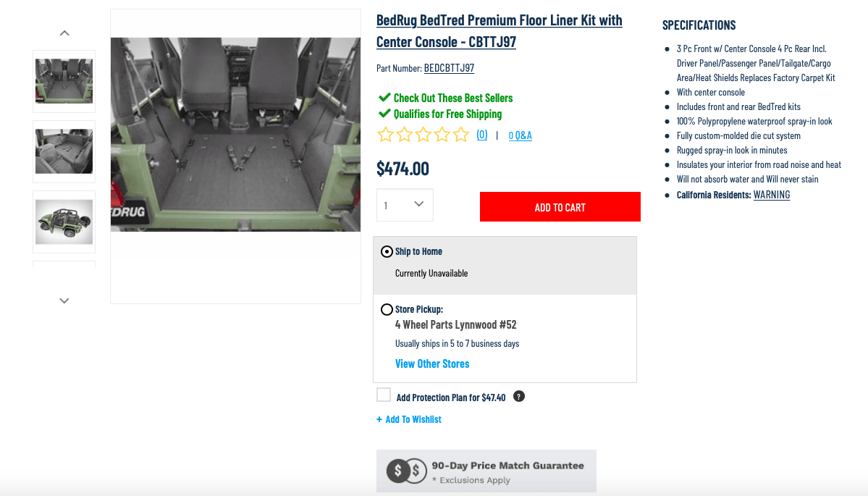This screenshot has width=868, height=496.
Task: Click the (0) reviews count link
Action: (x=481, y=135)
